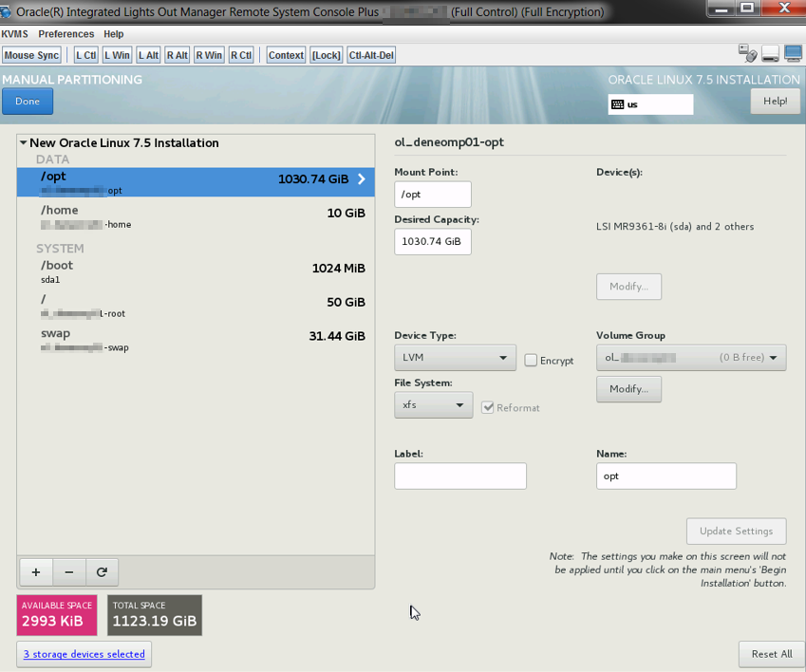Click the Done button
The height and width of the screenshot is (672, 806).
pos(28,102)
